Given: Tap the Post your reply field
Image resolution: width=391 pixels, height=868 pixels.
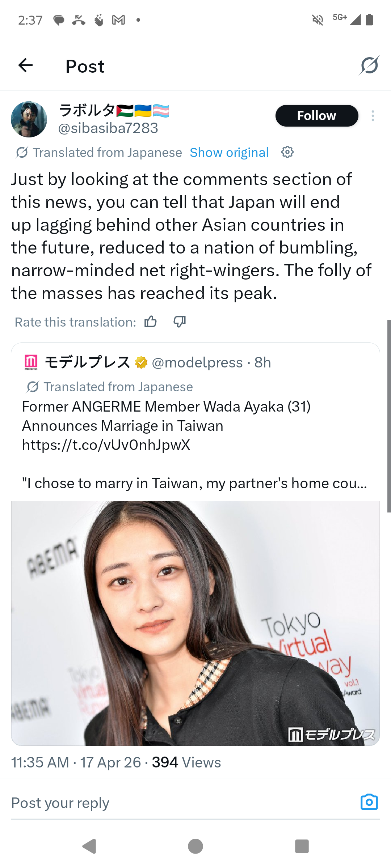Looking at the screenshot, I should tap(181, 803).
